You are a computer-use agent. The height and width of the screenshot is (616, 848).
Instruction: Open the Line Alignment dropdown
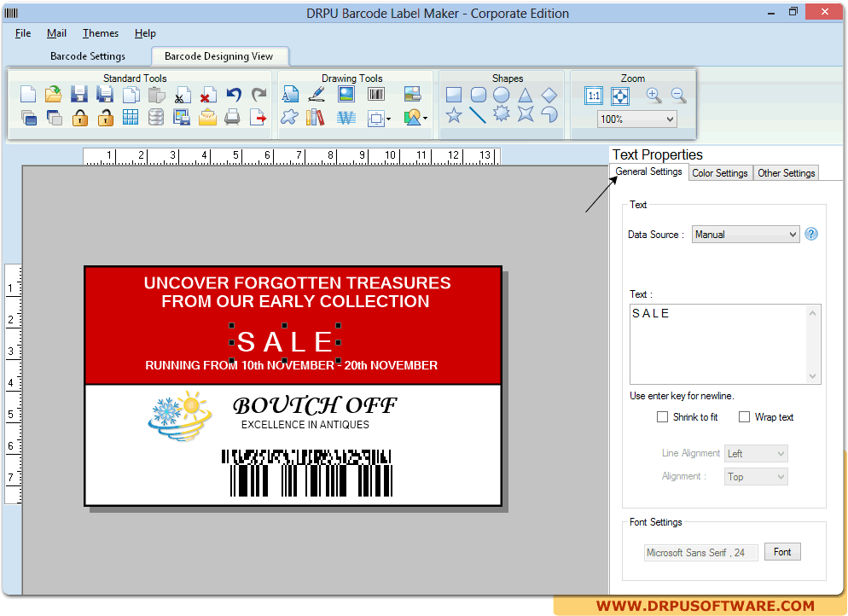[x=756, y=453]
